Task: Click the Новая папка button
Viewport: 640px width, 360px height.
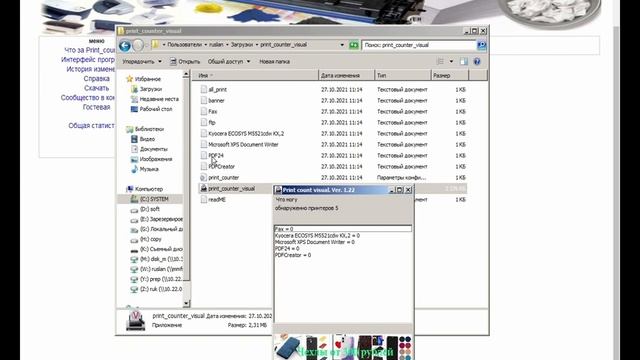Action: (x=274, y=62)
